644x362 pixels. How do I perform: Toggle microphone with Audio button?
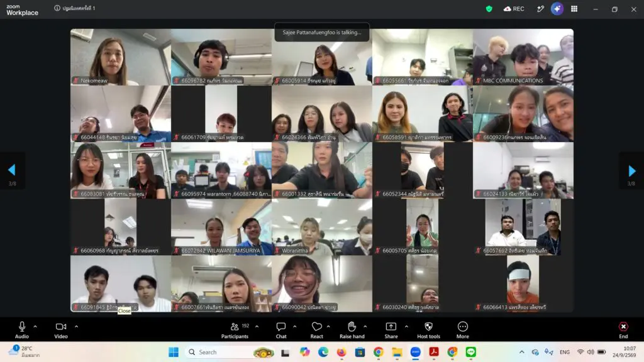[22, 331]
